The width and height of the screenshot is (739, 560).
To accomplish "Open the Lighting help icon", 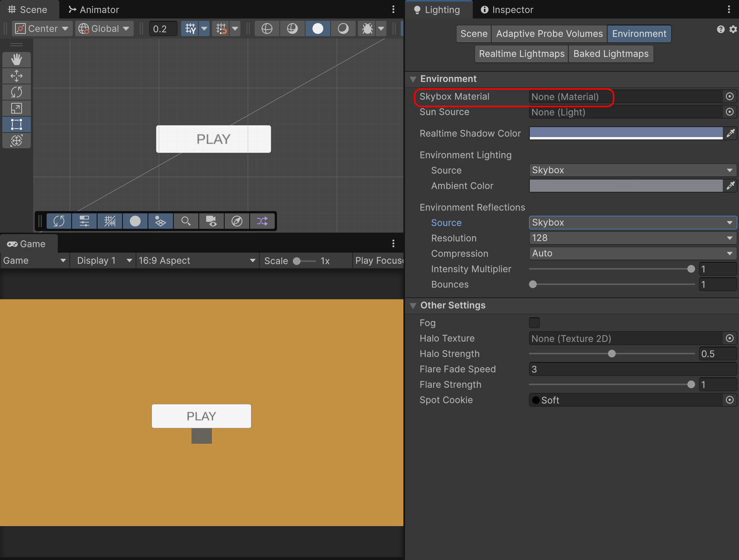I will [721, 29].
